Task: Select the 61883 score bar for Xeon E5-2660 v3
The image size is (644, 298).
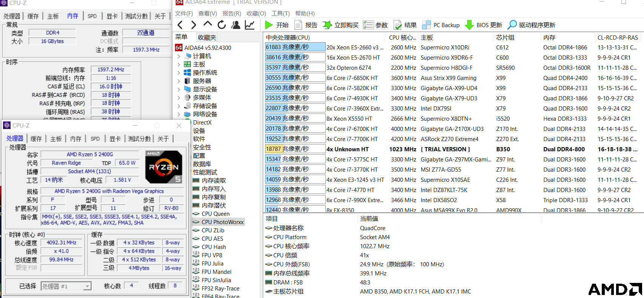Action: pos(295,47)
